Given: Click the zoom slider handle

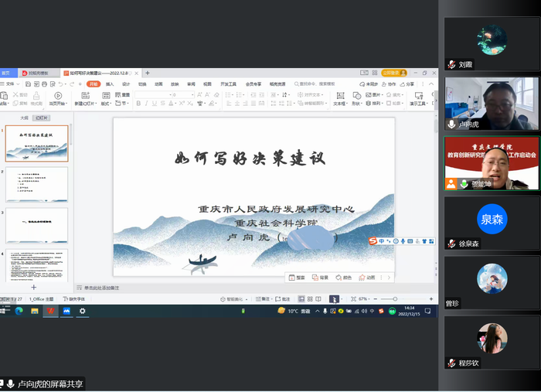Looking at the screenshot, I should coord(395,298).
